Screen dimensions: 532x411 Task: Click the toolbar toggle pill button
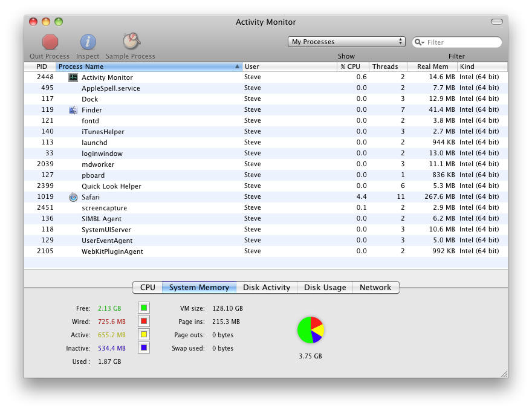pos(497,22)
